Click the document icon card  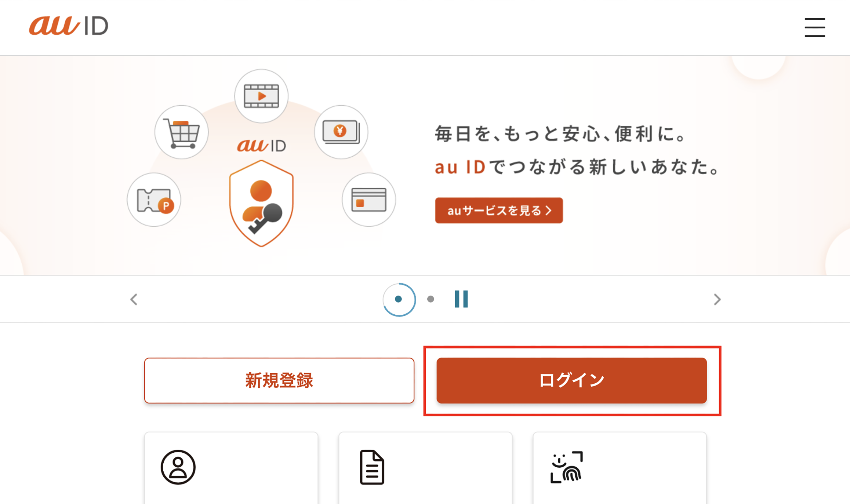click(x=372, y=468)
